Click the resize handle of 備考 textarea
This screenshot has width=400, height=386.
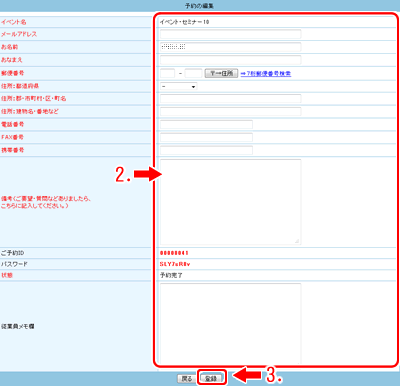[297, 241]
